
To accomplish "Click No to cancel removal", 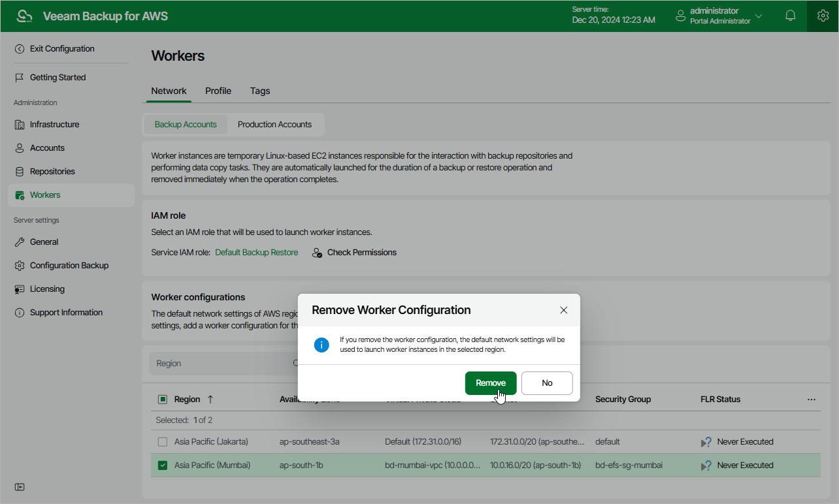I will [x=547, y=383].
